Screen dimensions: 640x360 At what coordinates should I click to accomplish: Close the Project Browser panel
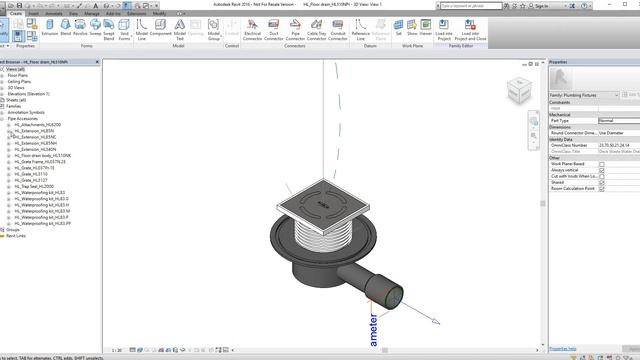97,62
